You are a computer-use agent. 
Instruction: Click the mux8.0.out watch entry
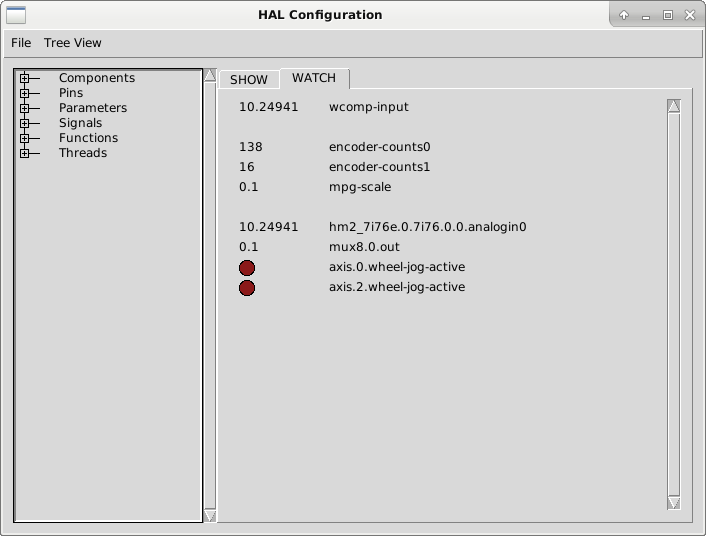[364, 247]
